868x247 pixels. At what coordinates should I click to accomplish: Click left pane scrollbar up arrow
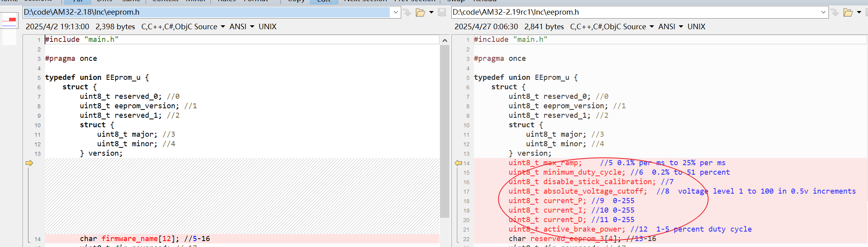pos(445,40)
